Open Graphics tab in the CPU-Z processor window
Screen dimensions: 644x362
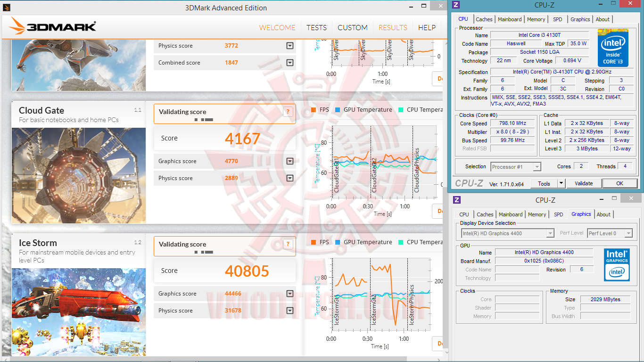pyautogui.click(x=580, y=19)
